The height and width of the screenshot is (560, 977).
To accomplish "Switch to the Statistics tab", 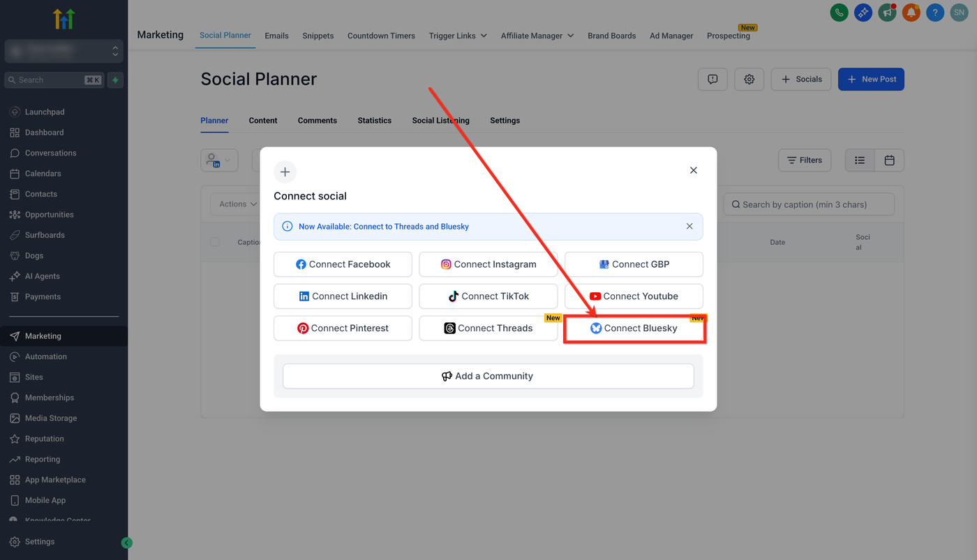I will 375,121.
